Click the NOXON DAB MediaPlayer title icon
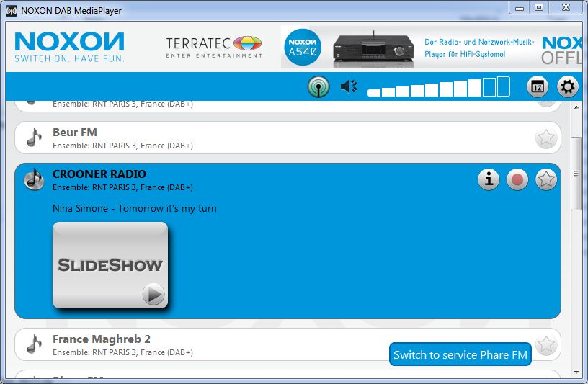This screenshot has height=384, width=588. click(12, 11)
